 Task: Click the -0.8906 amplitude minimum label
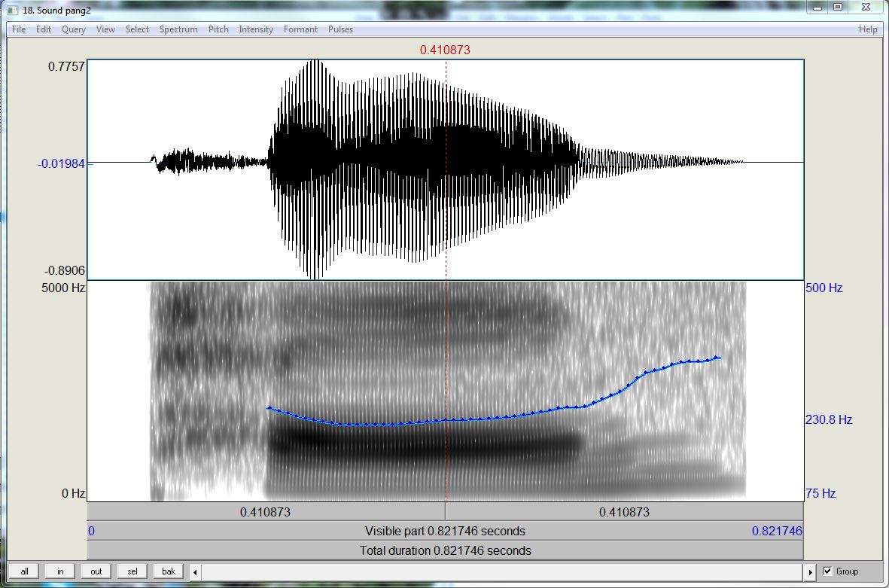point(65,270)
